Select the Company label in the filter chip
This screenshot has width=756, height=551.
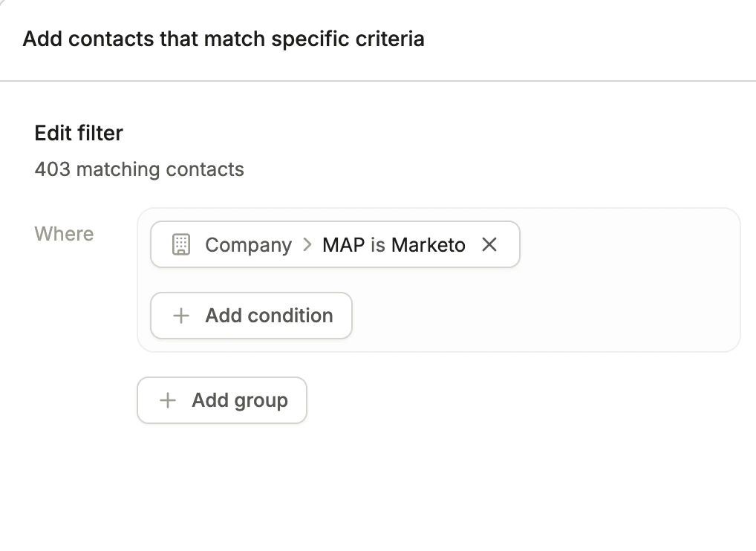(x=248, y=245)
